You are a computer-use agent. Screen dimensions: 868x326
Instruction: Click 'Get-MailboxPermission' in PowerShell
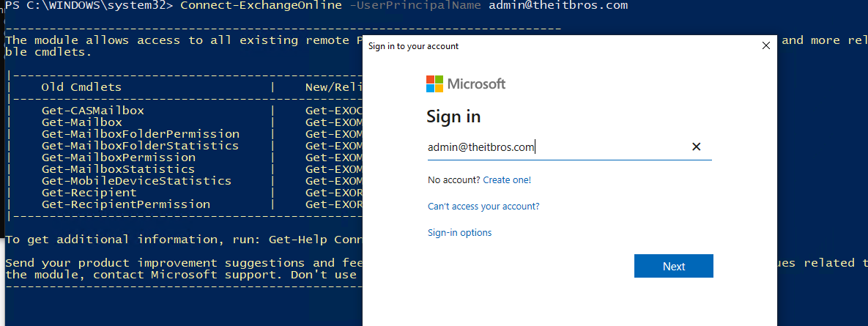[119, 158]
